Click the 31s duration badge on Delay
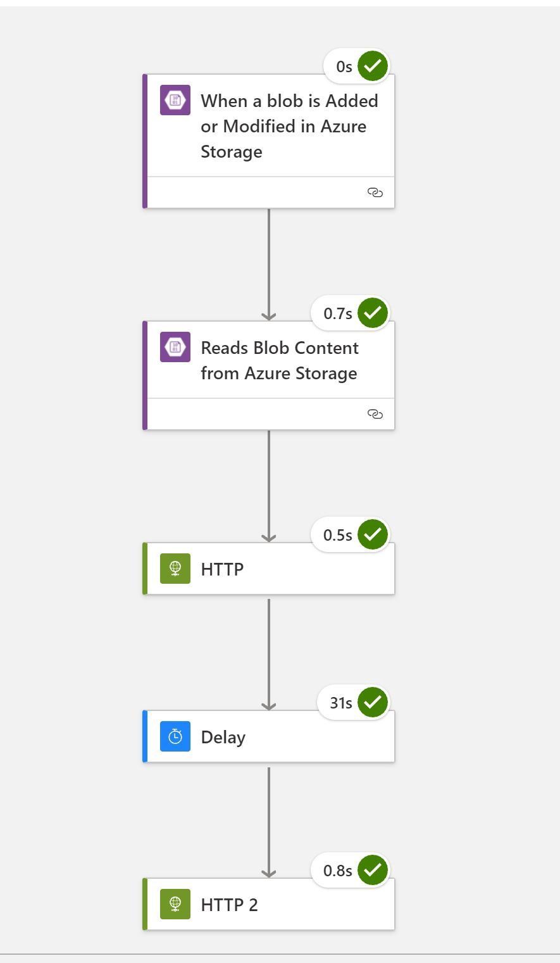This screenshot has width=560, height=963. 340,703
